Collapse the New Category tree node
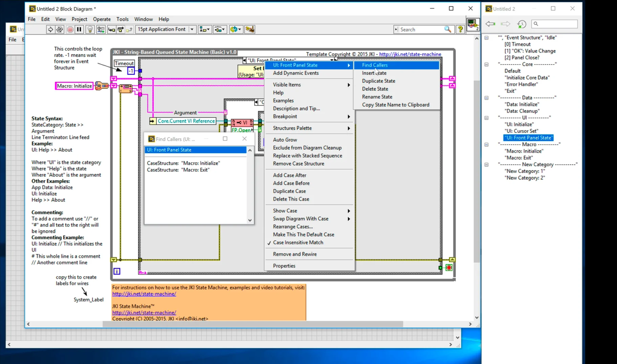This screenshot has width=617, height=364. point(486,165)
